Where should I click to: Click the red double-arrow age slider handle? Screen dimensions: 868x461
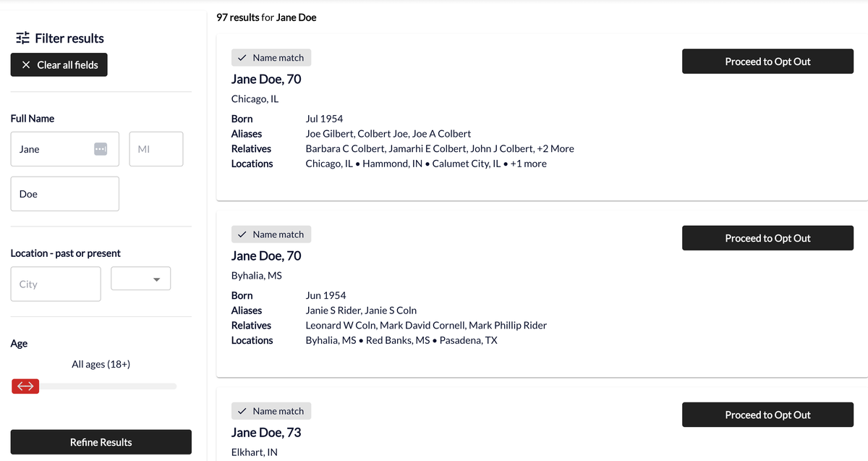pyautogui.click(x=25, y=386)
